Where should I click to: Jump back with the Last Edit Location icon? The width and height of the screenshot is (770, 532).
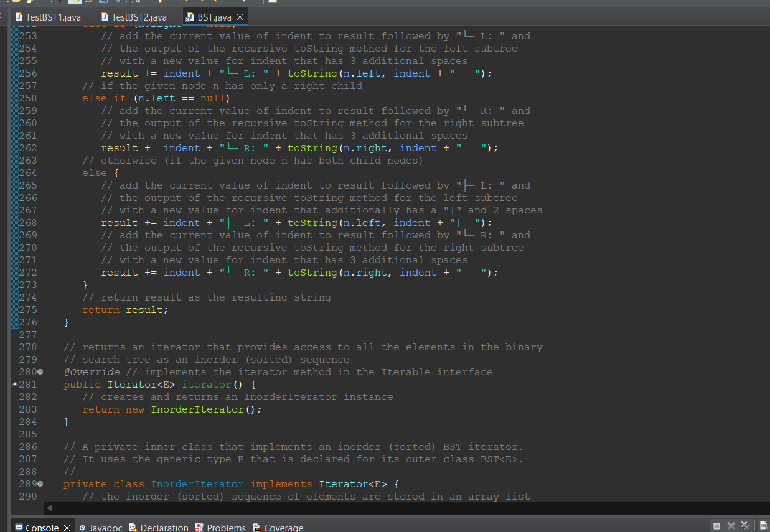click(161, 3)
